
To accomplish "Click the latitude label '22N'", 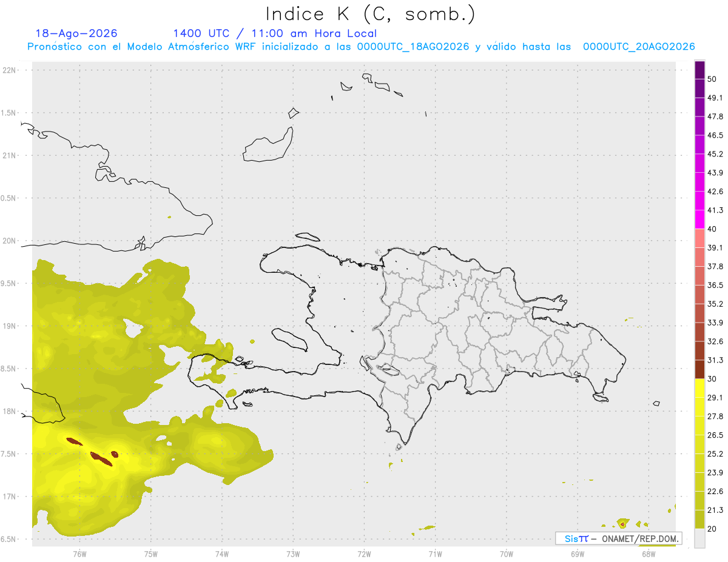I will click(10, 70).
